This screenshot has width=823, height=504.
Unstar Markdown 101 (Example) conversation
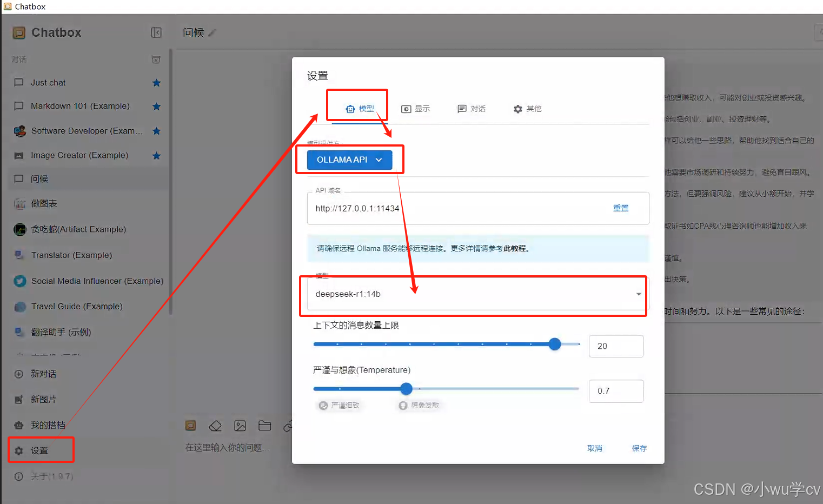pos(156,106)
